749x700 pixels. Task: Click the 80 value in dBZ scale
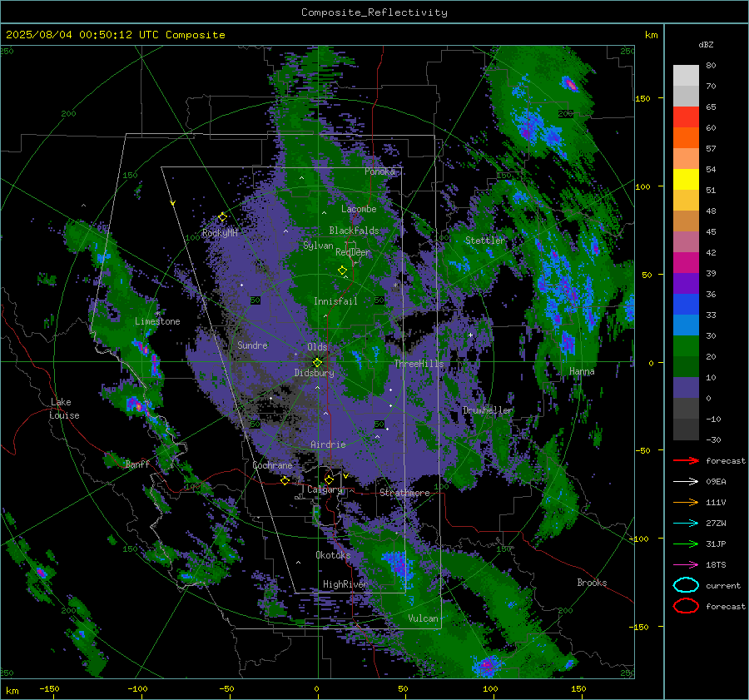[711, 66]
